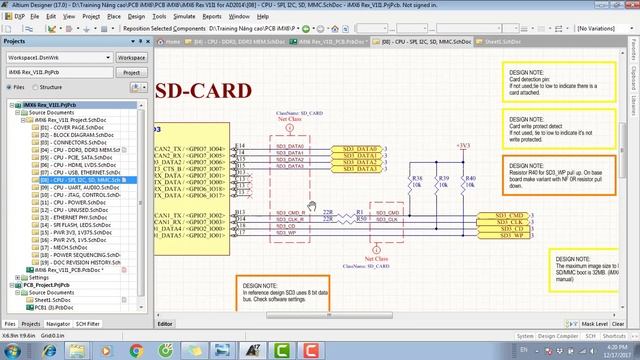Open the System panel button
This screenshot has width=640, height=360.
tap(524, 336)
